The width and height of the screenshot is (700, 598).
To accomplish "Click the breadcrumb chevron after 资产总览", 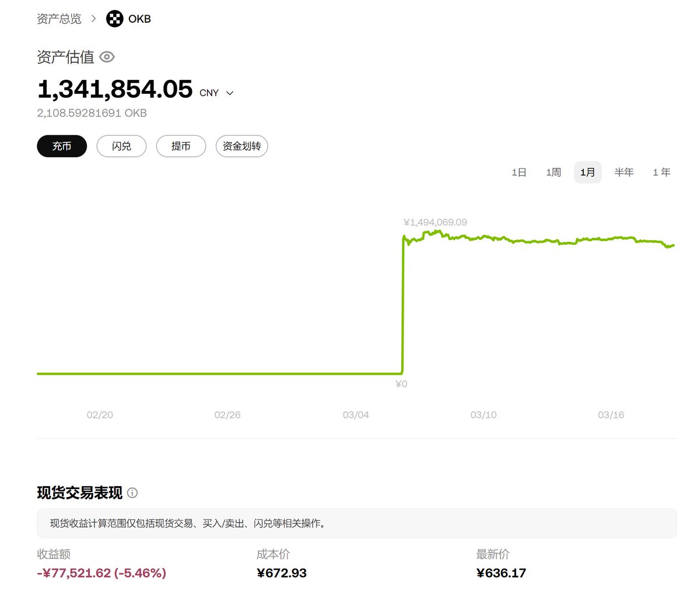I will click(93, 19).
